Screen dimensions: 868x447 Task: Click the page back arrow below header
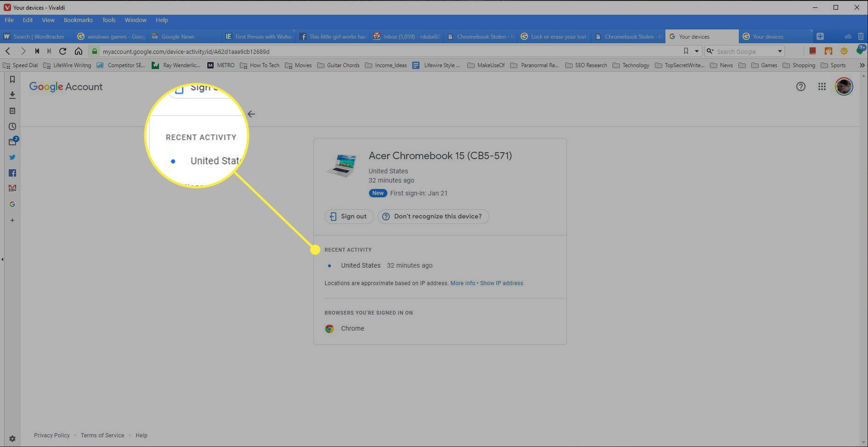(x=251, y=114)
